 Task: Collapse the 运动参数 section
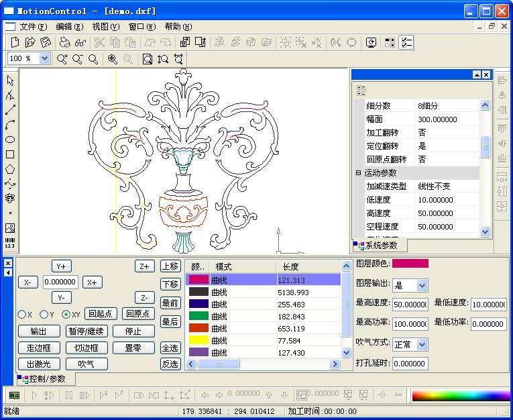(x=358, y=172)
